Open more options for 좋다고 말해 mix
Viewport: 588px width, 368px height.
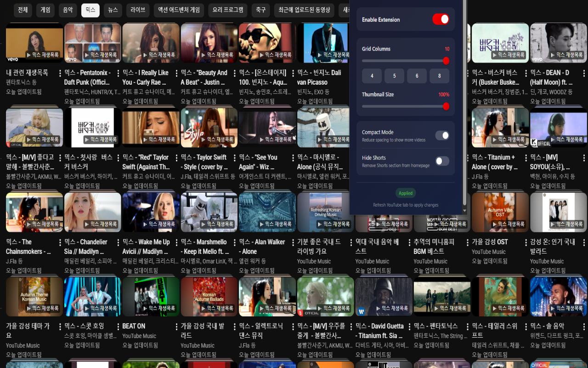tap(60, 158)
